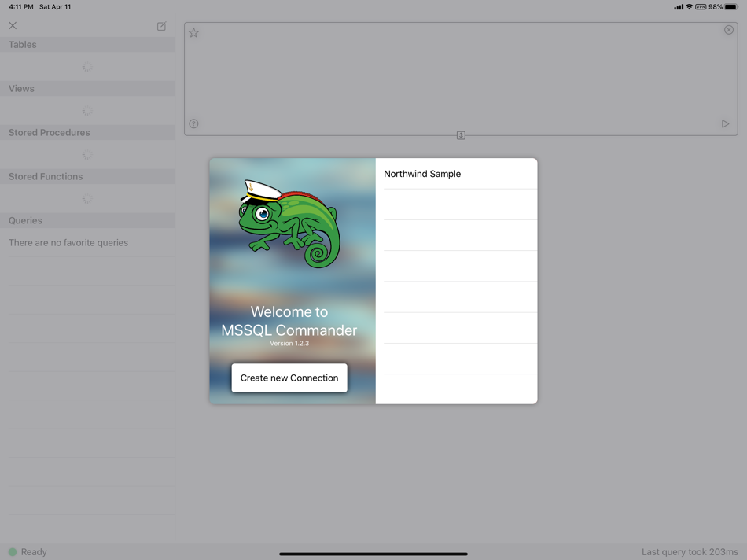
Task: Clear the query editor with circled X
Action: [729, 30]
